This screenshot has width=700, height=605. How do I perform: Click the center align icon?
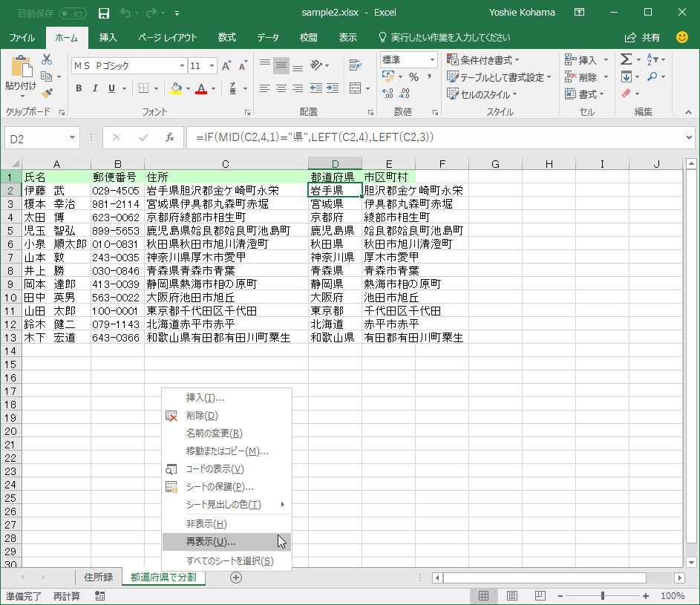pyautogui.click(x=281, y=88)
